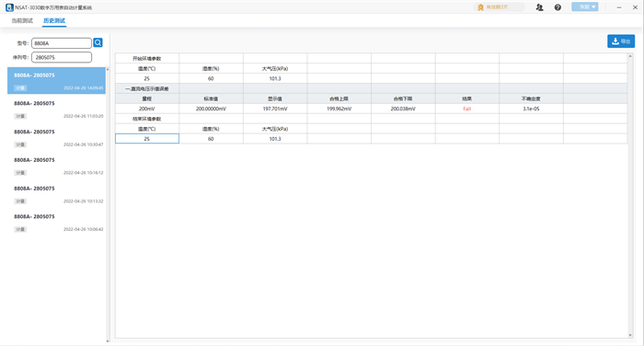
Task: Focus the 序列号 field containing 2805075
Action: click(62, 58)
